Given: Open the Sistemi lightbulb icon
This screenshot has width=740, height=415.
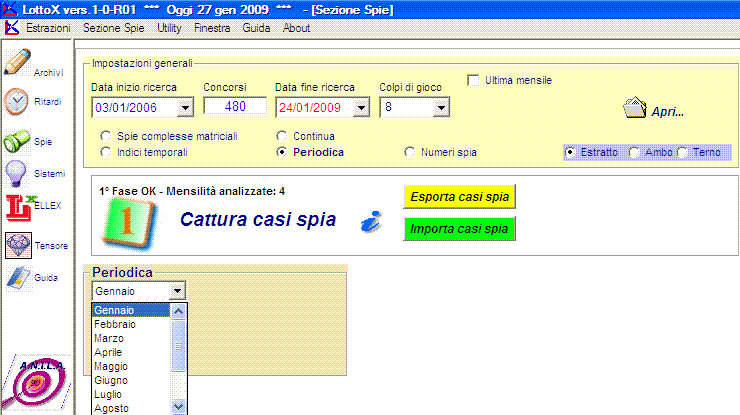Looking at the screenshot, I should click(x=16, y=174).
